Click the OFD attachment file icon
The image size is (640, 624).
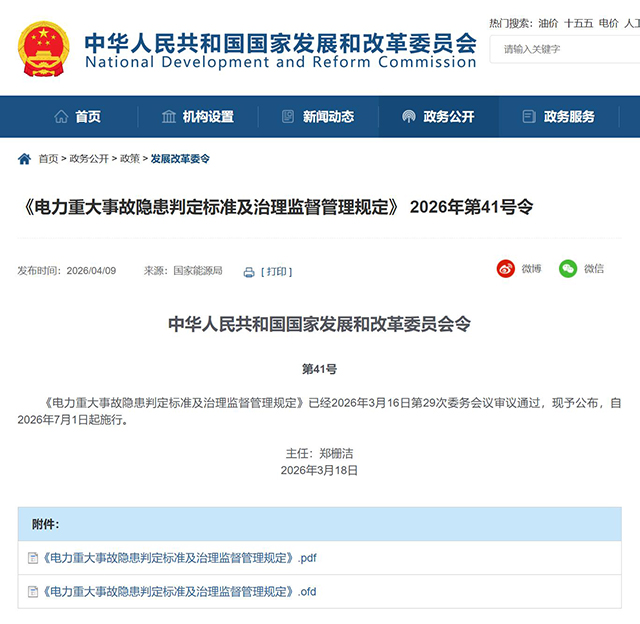tap(34, 592)
